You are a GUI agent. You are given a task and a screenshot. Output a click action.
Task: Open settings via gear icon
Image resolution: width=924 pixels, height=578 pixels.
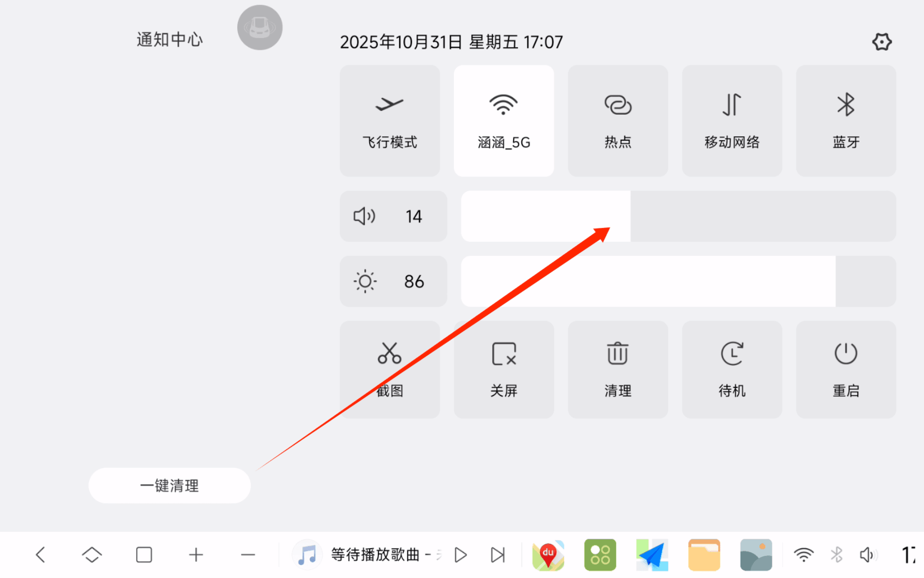coord(882,42)
